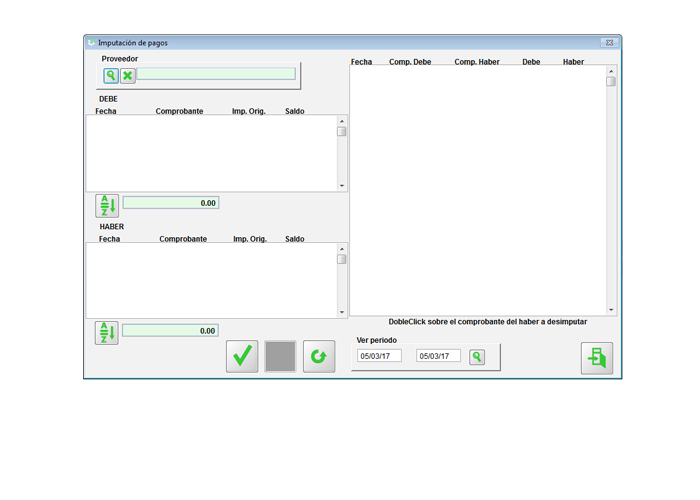
Task: Sort the DEBE list with A-Z icon
Action: pyautogui.click(x=107, y=206)
